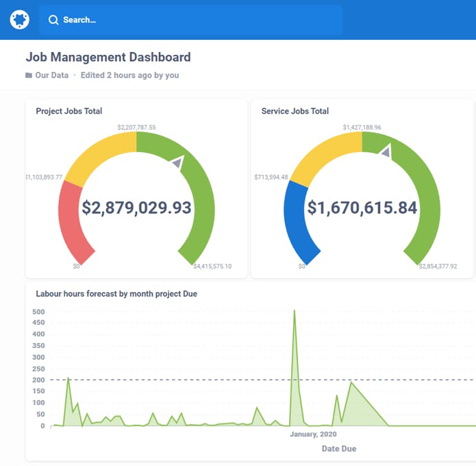Viewport: 476px width, 466px height.
Task: Click the highest peak in the labour hours chart
Action: tap(295, 312)
